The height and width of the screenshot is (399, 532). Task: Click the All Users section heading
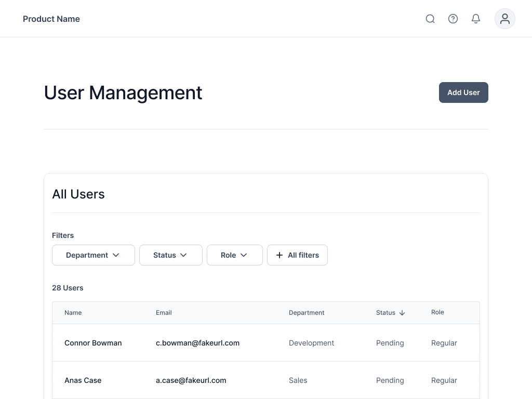pos(78,194)
